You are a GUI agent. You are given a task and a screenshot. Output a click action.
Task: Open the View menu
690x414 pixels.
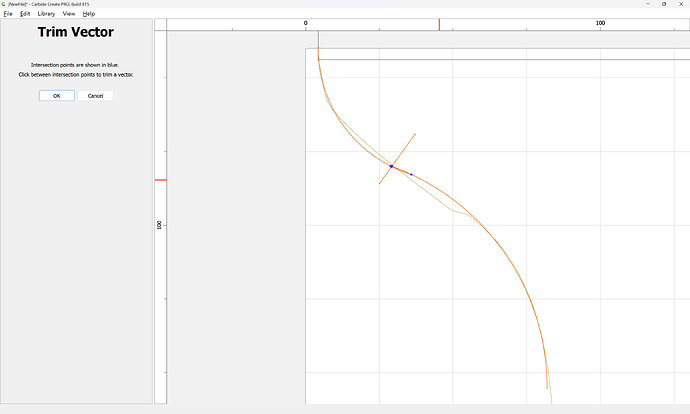68,14
